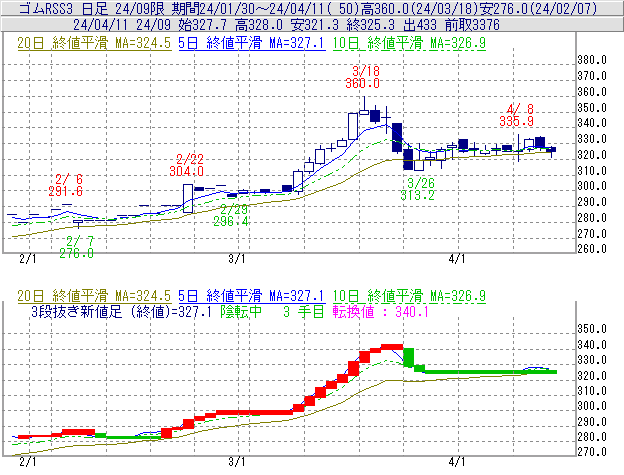Click the 前取3376 open interest value
This screenshot has height=475, width=624.
(472, 25)
